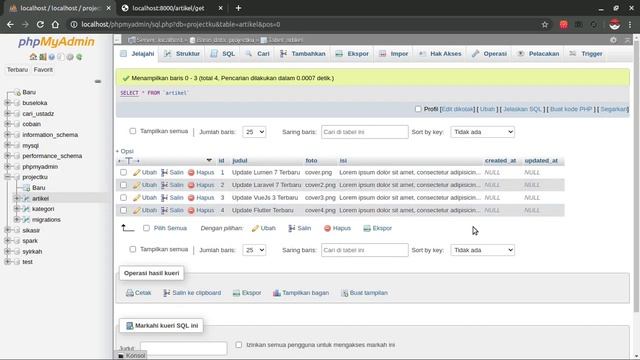
Task: Click Jelaskan SQL link
Action: [x=522, y=109]
